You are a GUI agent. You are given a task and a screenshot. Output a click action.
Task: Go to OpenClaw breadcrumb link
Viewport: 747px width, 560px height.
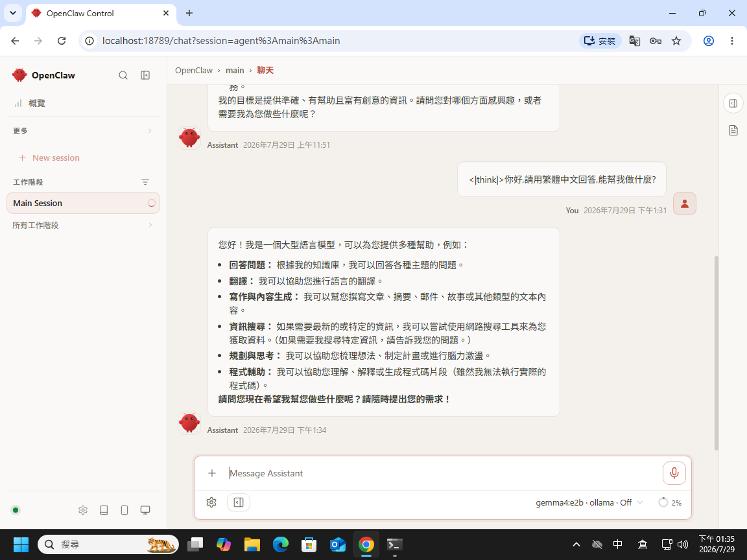[193, 70]
